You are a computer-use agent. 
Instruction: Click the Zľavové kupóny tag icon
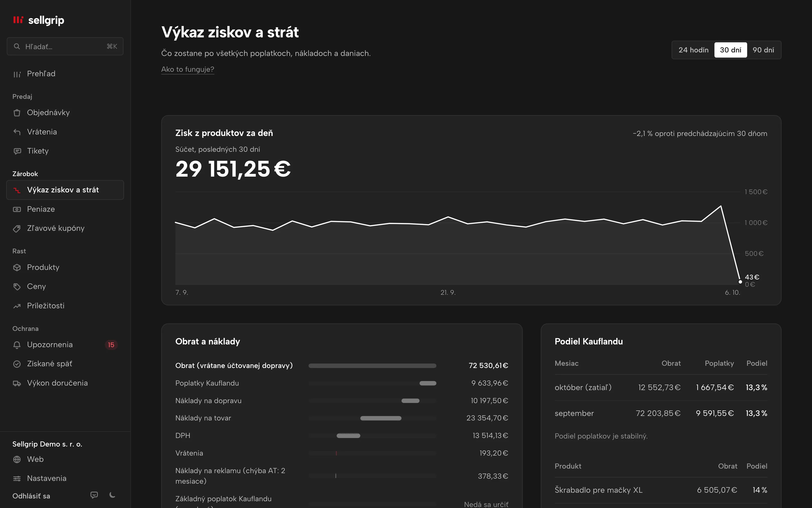[x=17, y=229]
